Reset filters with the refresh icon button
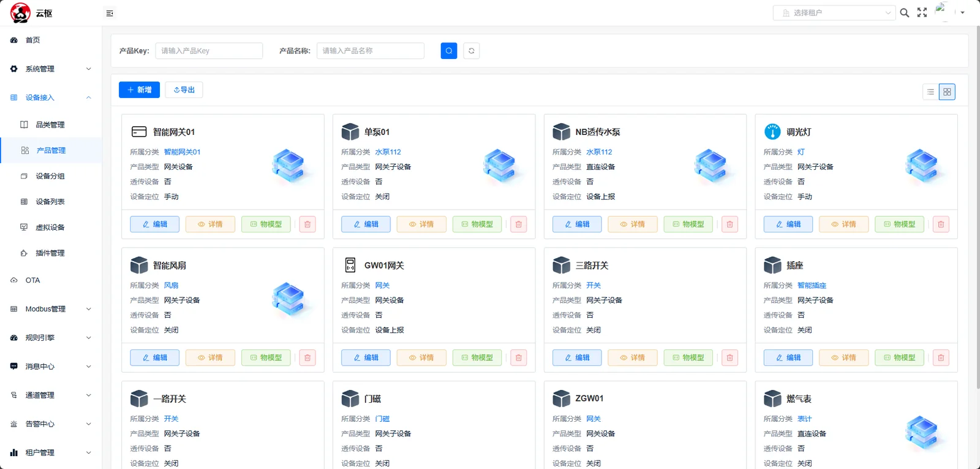Screen dimensions: 980x469 click(x=472, y=51)
